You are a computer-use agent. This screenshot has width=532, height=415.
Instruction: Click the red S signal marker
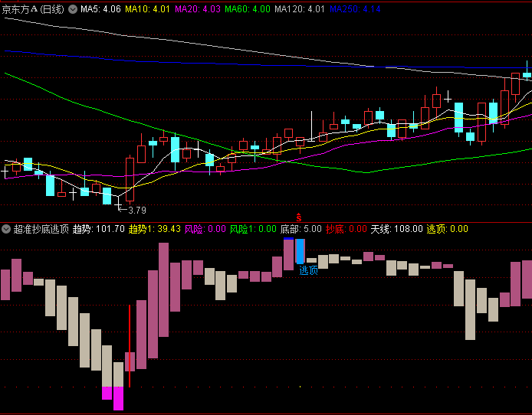coord(298,217)
